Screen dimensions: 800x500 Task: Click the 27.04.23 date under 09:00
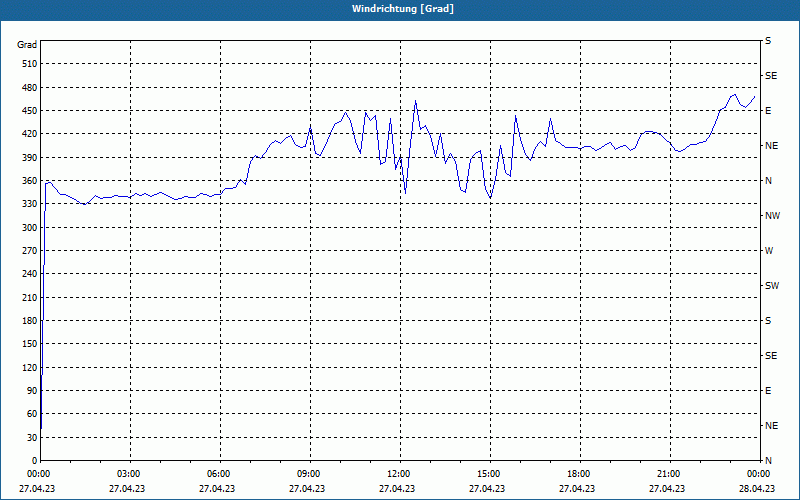click(307, 488)
